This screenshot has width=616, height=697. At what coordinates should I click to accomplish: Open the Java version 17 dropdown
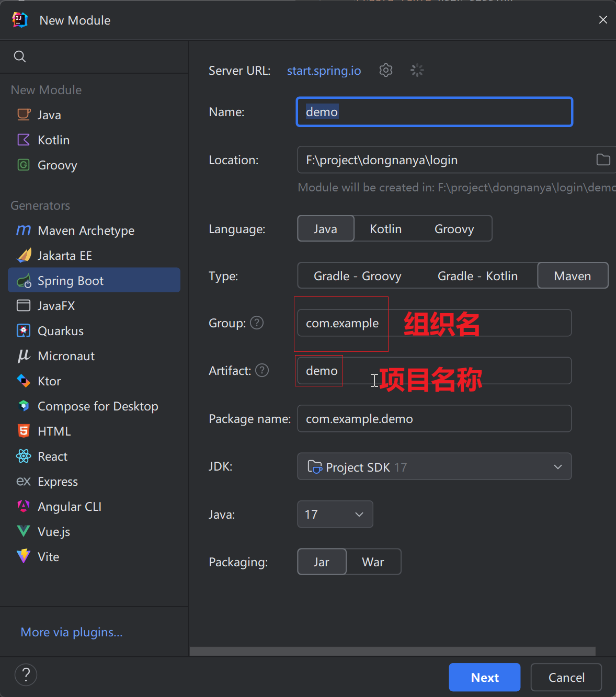(335, 514)
